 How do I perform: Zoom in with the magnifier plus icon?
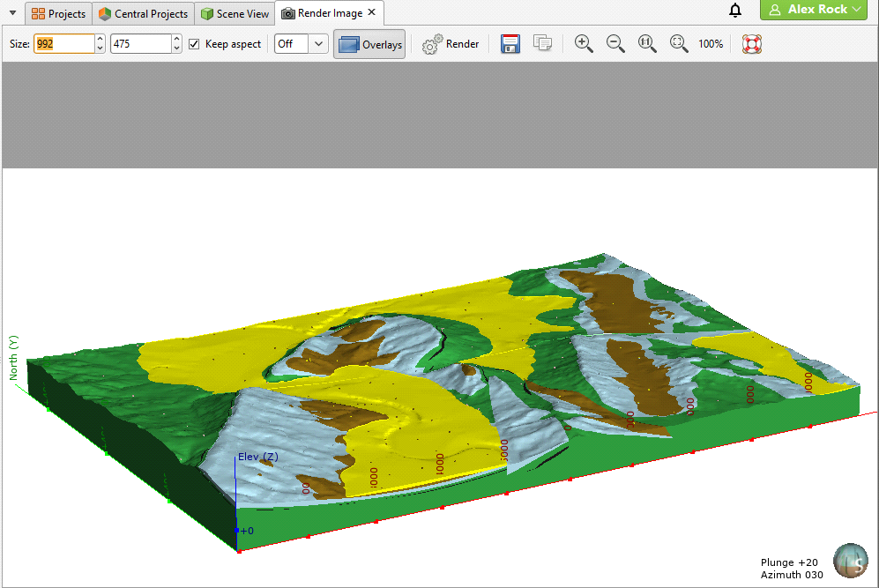[x=584, y=44]
